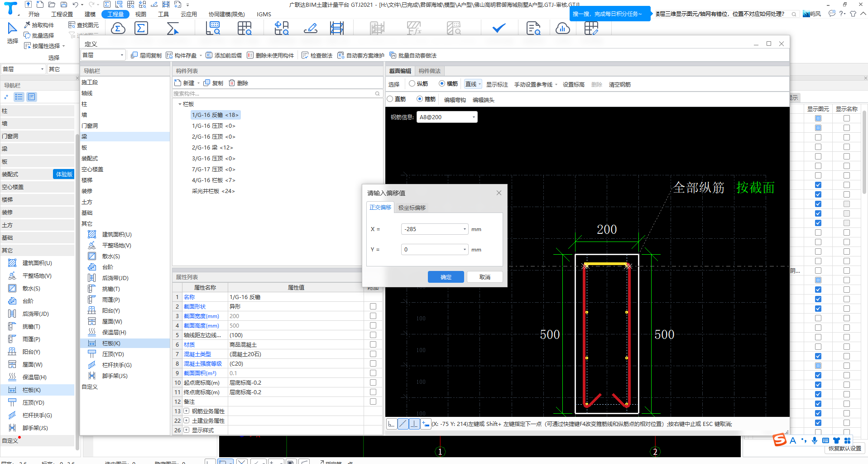868x464 pixels.
Task: Expand 土建业务属性 property group
Action: [x=187, y=420]
